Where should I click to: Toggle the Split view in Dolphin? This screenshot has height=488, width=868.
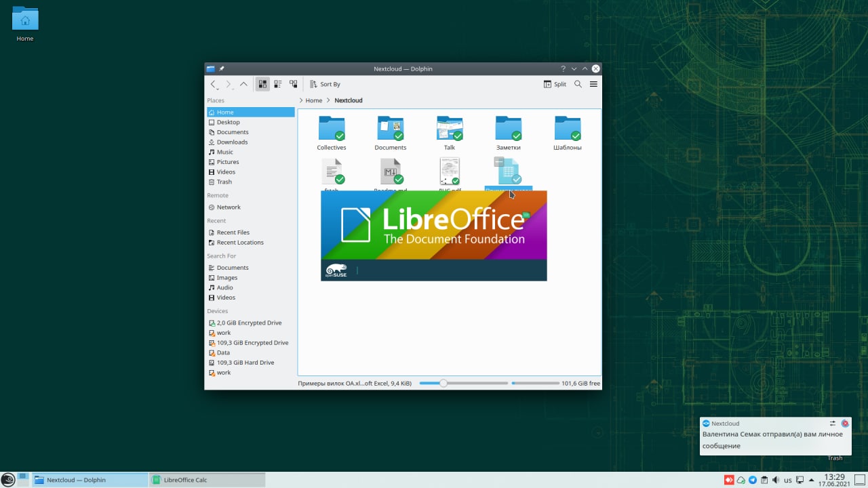(x=555, y=84)
